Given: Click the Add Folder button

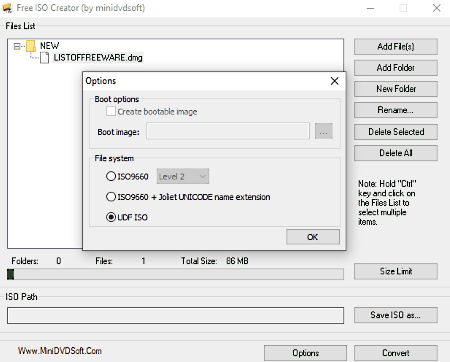Looking at the screenshot, I should click(x=396, y=68).
